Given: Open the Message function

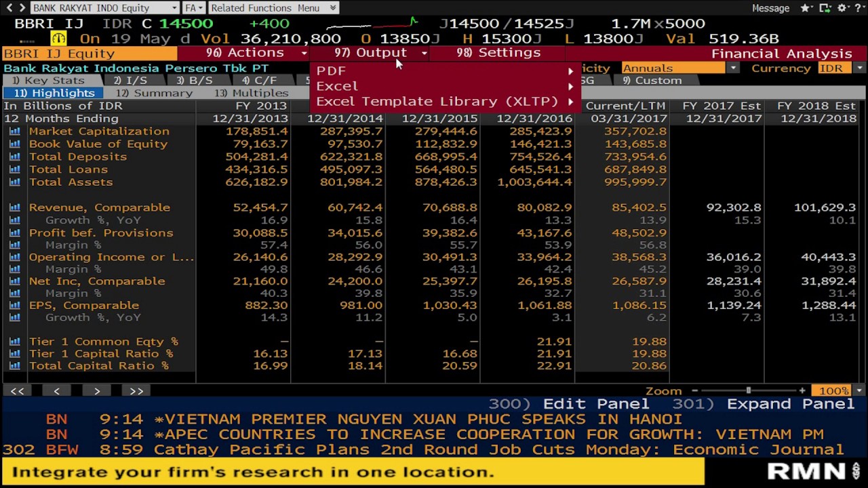Looking at the screenshot, I should [x=770, y=8].
